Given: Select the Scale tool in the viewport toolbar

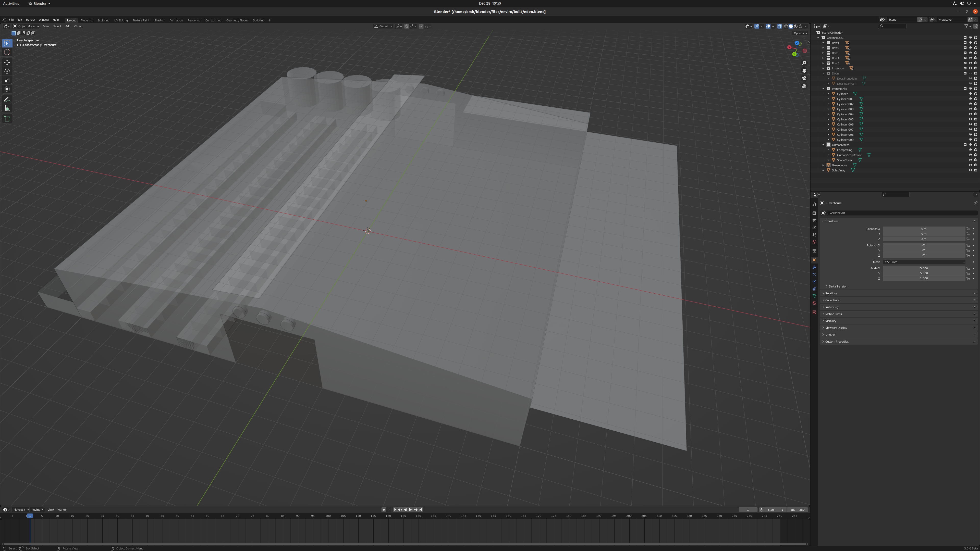Looking at the screenshot, I should (7, 80).
